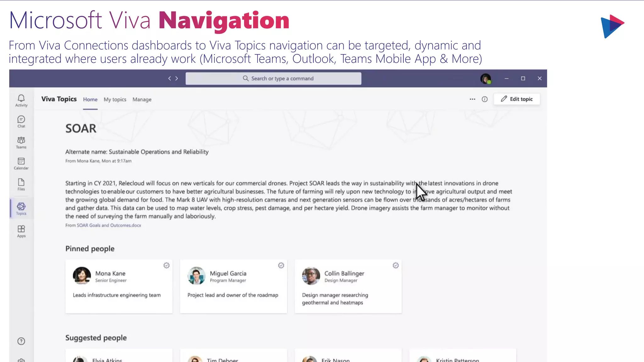Click the Suggested people heading
The image size is (644, 362).
(96, 338)
